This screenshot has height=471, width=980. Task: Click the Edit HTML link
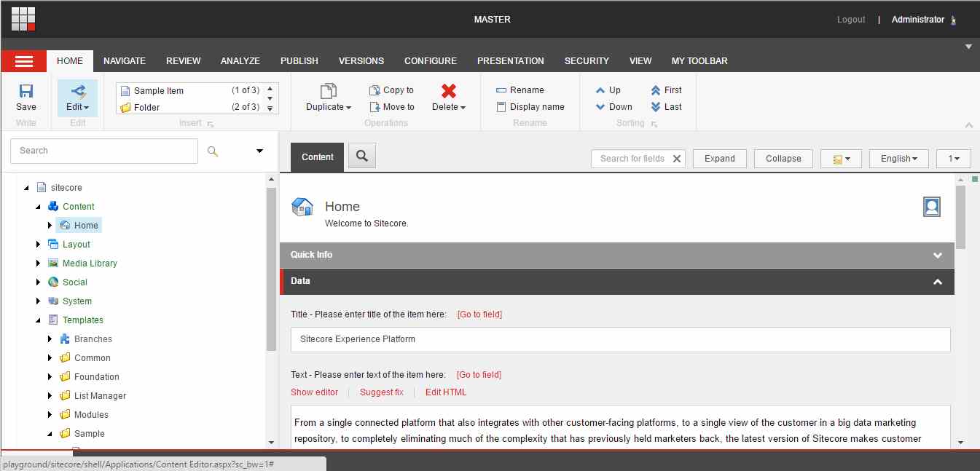[446, 392]
